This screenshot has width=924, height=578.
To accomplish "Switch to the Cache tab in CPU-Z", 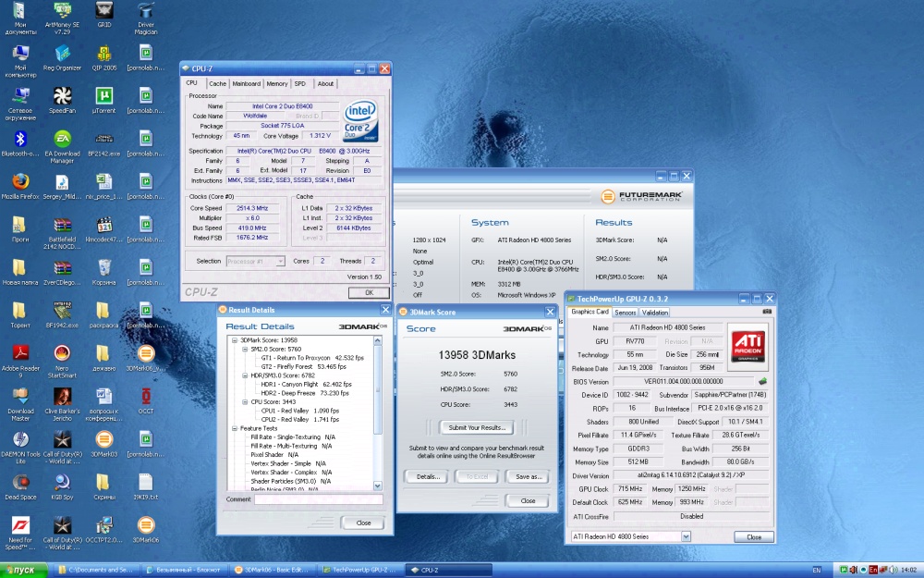I will [217, 84].
